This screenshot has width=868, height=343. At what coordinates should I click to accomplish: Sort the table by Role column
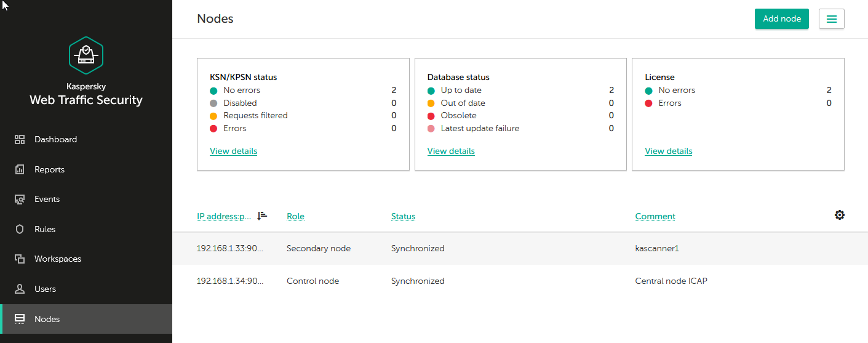(295, 217)
